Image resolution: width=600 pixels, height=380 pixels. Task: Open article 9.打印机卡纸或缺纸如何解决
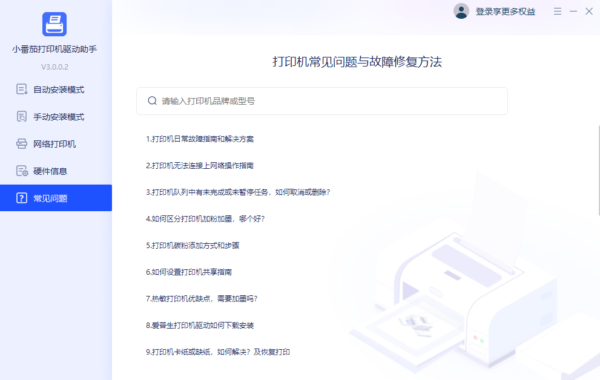click(218, 352)
